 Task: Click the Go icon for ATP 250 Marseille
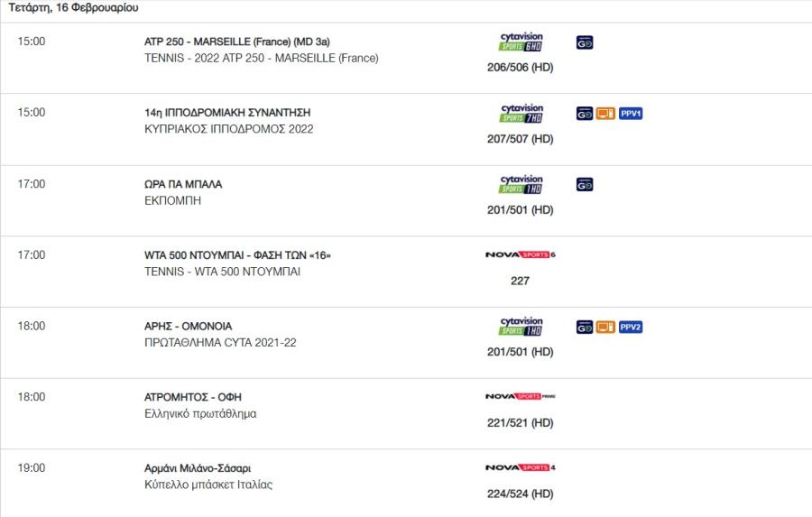click(x=584, y=42)
